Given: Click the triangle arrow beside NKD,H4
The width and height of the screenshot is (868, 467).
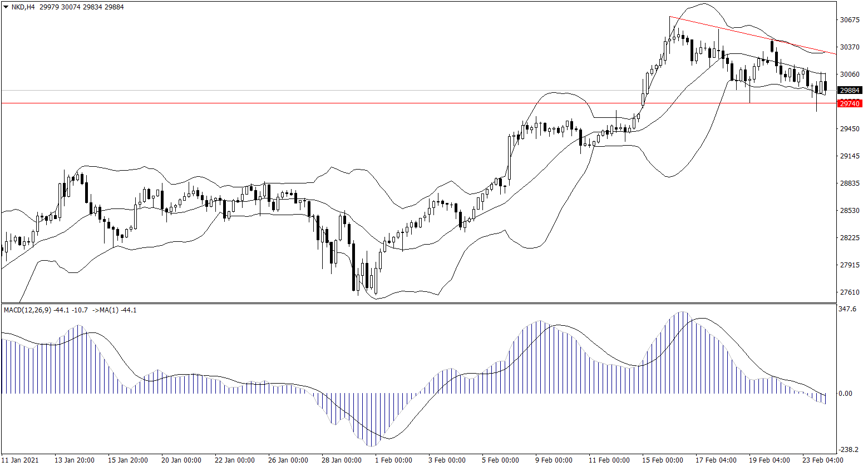Looking at the screenshot, I should (6, 7).
